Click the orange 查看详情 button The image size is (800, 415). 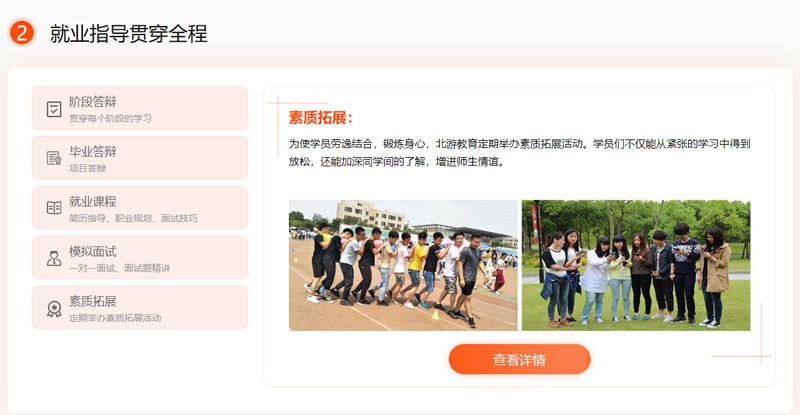click(519, 359)
